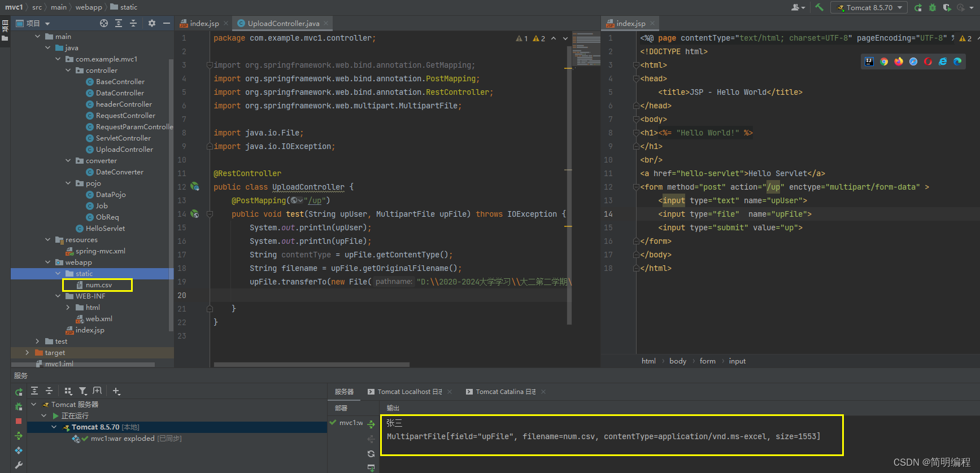This screenshot has width=980, height=473.
Task: Open index.jsp in Internet Explorer icon
Action: [943, 62]
